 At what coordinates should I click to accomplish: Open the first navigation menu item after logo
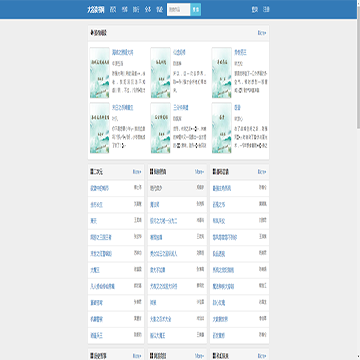point(113,10)
